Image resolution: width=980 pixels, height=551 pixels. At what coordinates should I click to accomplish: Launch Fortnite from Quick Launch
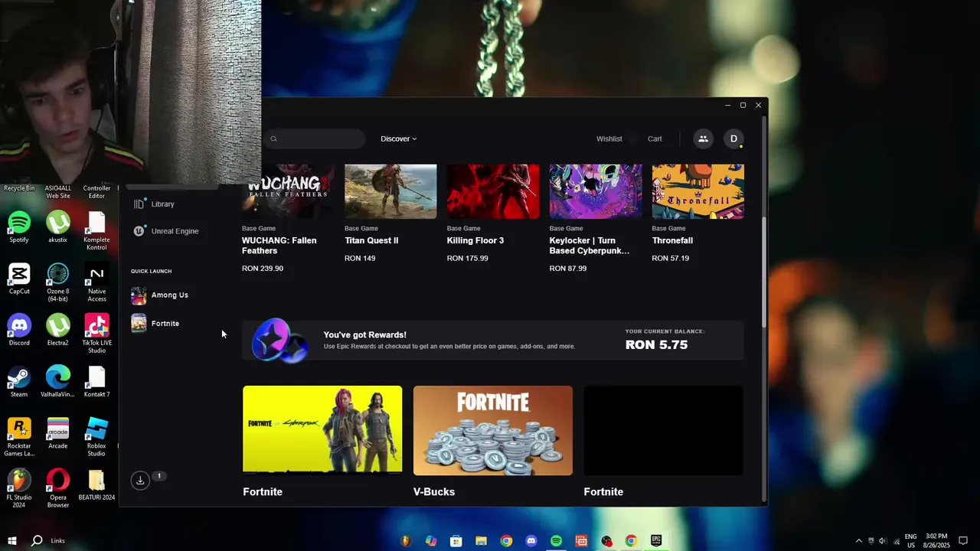tap(155, 324)
